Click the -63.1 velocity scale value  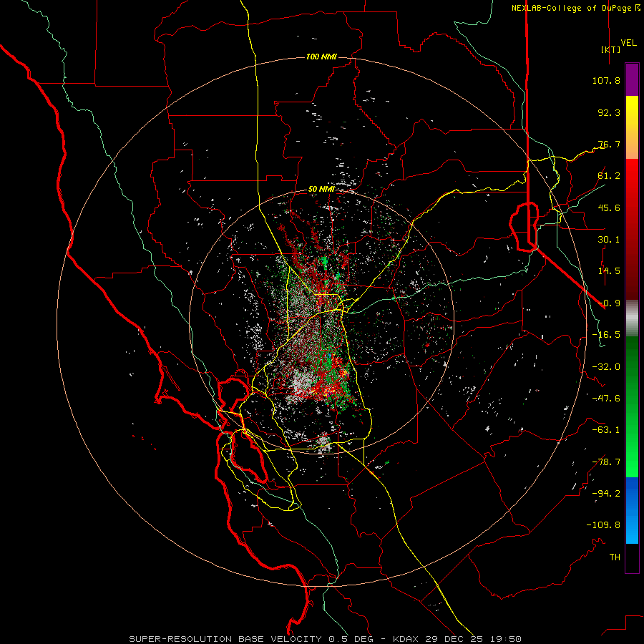pyautogui.click(x=606, y=430)
